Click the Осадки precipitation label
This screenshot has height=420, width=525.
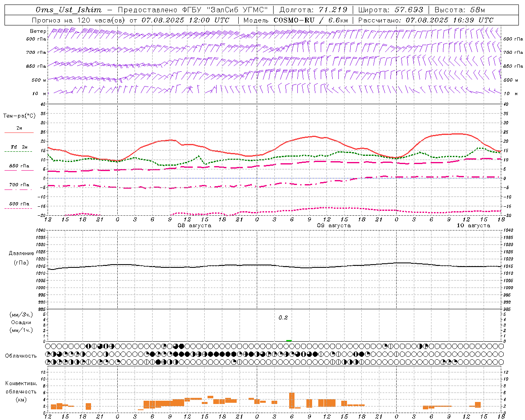pyautogui.click(x=22, y=322)
